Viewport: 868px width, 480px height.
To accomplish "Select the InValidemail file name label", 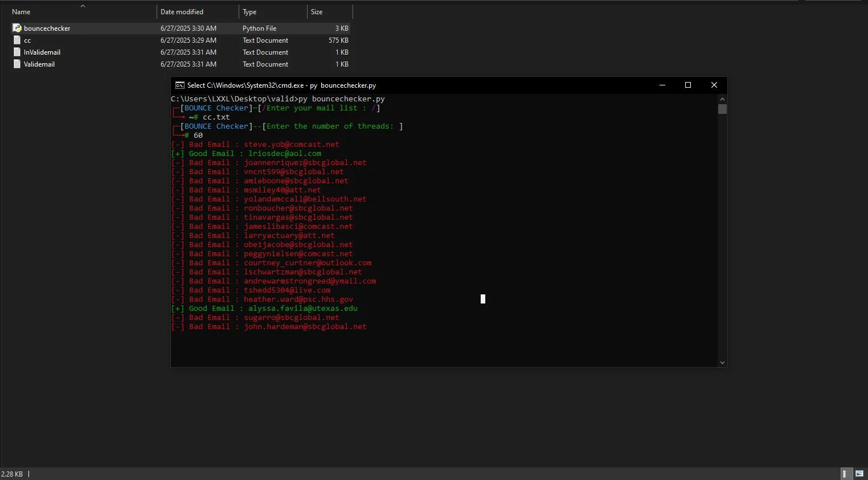I will [x=42, y=52].
